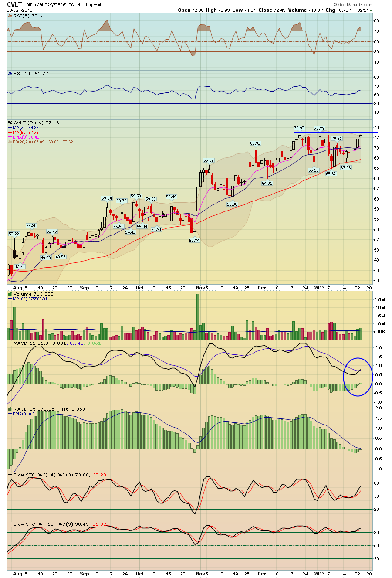Click the 59.24 high price label
This screenshot has height=578, width=392.
[x=107, y=198]
